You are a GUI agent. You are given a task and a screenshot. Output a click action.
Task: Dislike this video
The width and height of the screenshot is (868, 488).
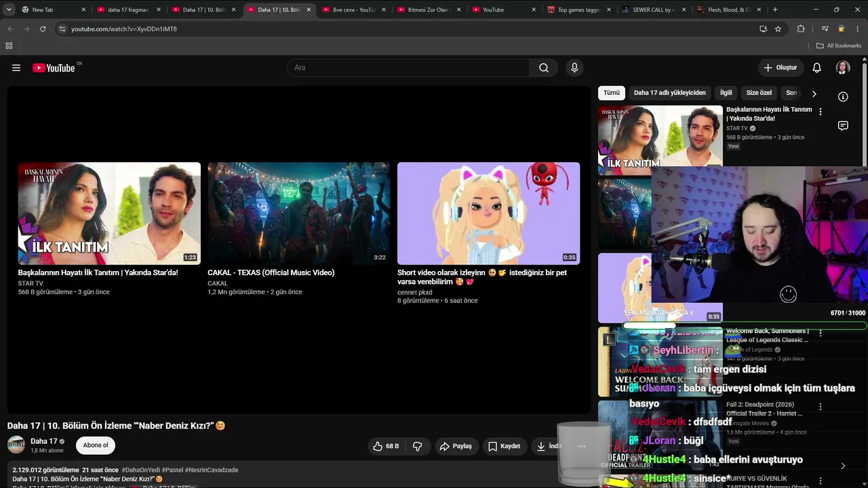coord(417,446)
